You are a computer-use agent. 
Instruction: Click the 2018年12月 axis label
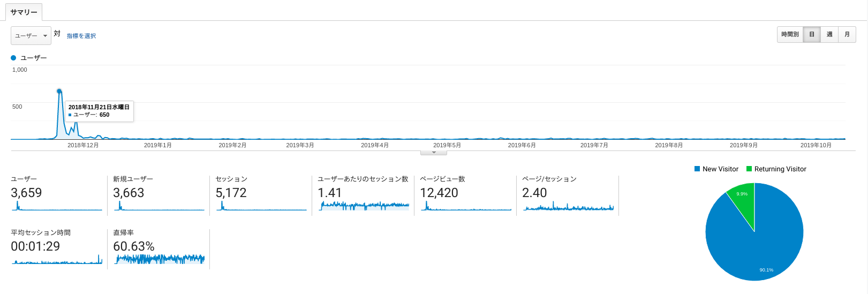click(x=83, y=145)
